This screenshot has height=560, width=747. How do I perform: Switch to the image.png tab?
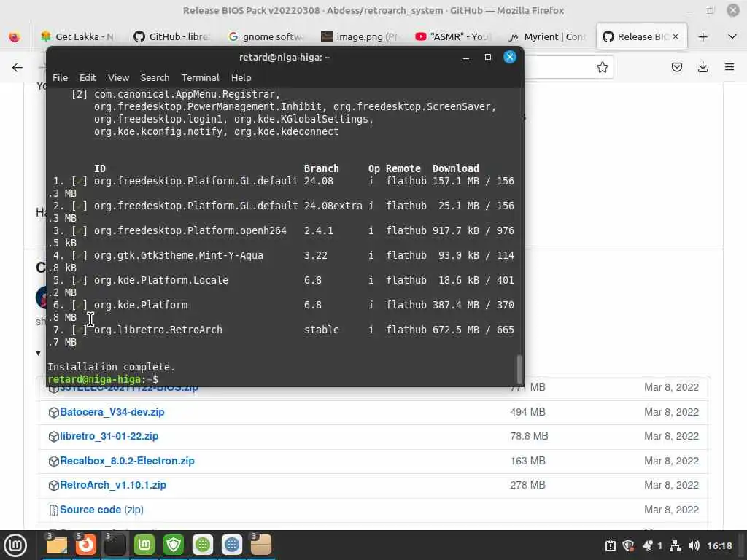coord(360,36)
